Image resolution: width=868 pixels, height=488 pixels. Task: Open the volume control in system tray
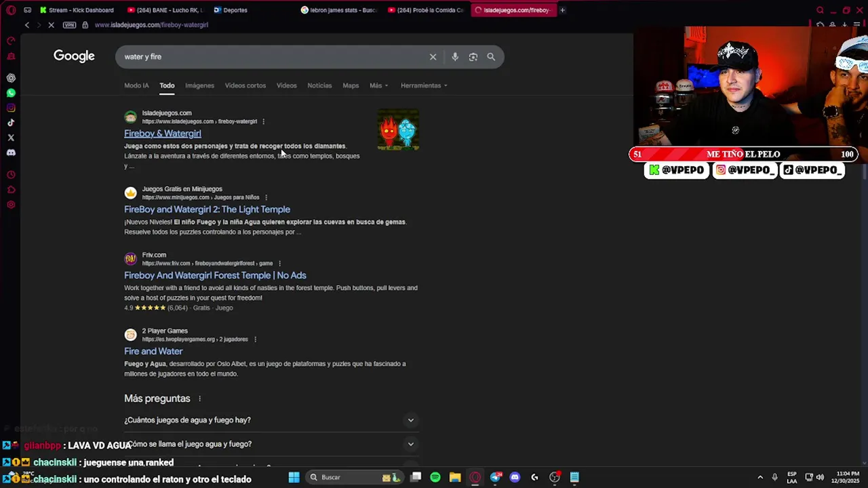(x=820, y=477)
